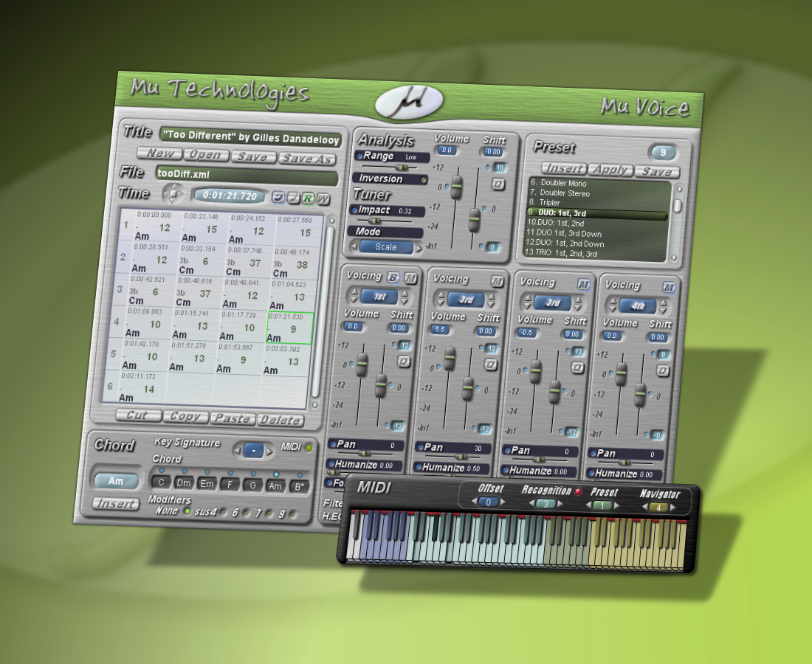
Task: Select preset '8. Tripler'
Action: coord(544,202)
